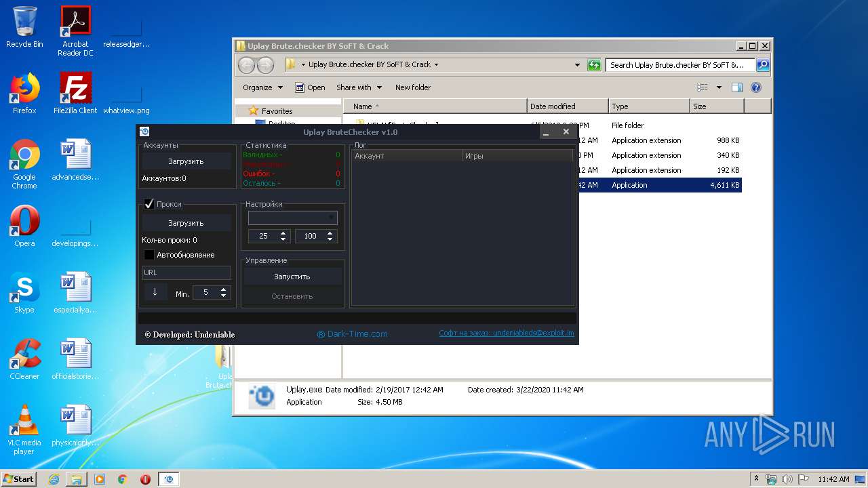Select the Skype desktop shortcut

pos(24,293)
